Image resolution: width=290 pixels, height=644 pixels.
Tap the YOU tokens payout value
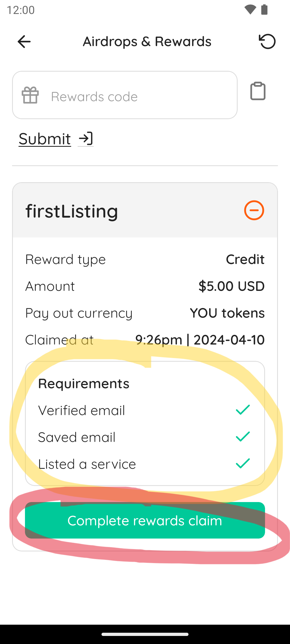pyautogui.click(x=227, y=313)
